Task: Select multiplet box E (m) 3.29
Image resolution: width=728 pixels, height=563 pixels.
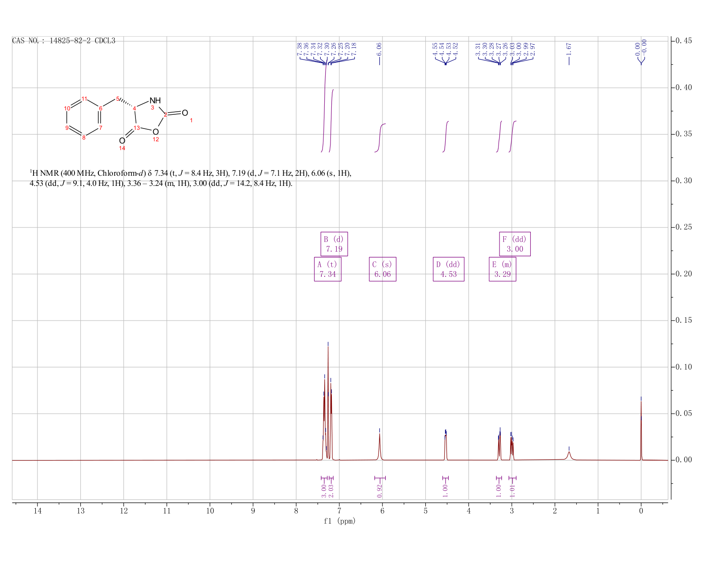Action: (x=503, y=269)
